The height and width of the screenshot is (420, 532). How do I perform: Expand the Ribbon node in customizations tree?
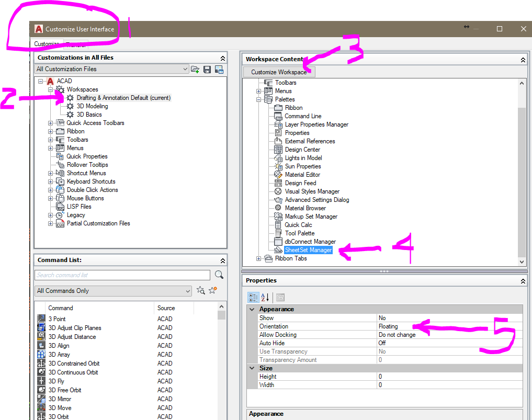coord(51,131)
